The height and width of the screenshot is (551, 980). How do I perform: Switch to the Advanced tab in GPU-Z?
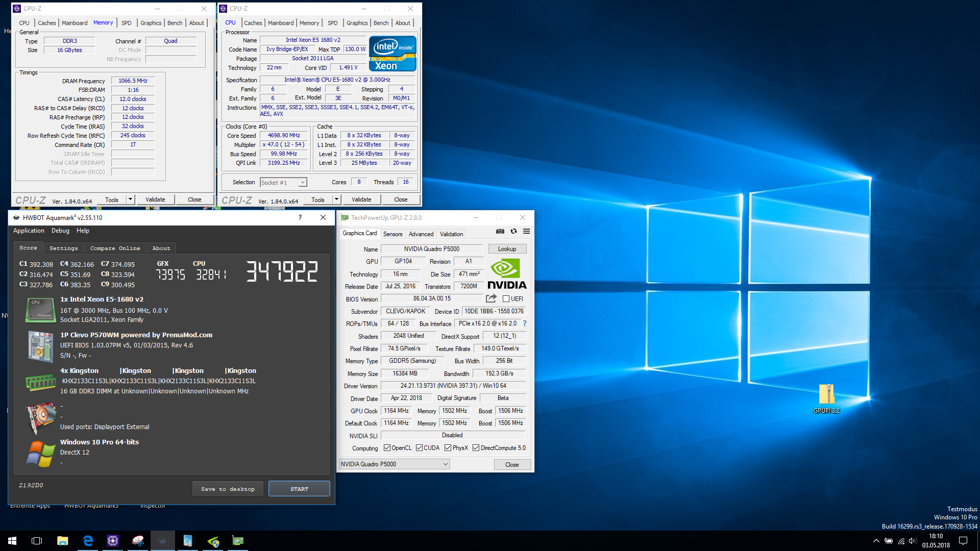click(421, 234)
